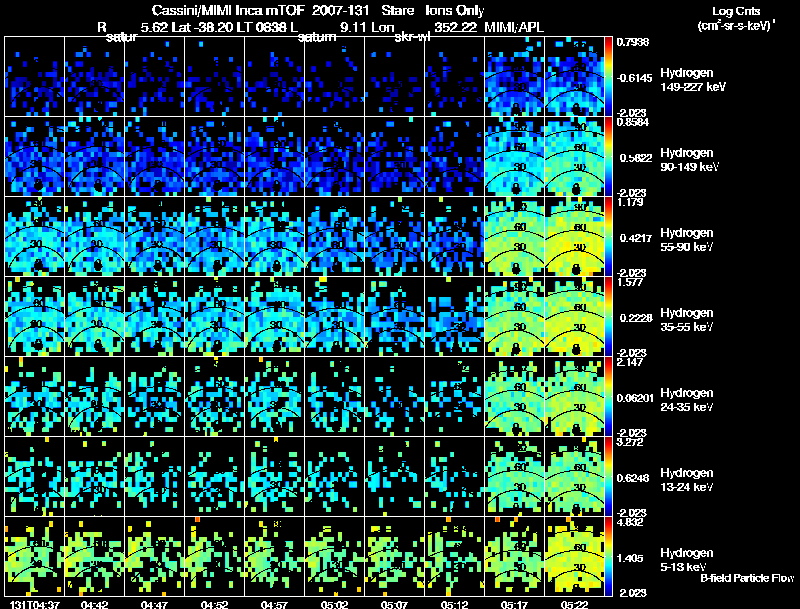Click the colorbar maximum value "1.179"

click(x=630, y=202)
